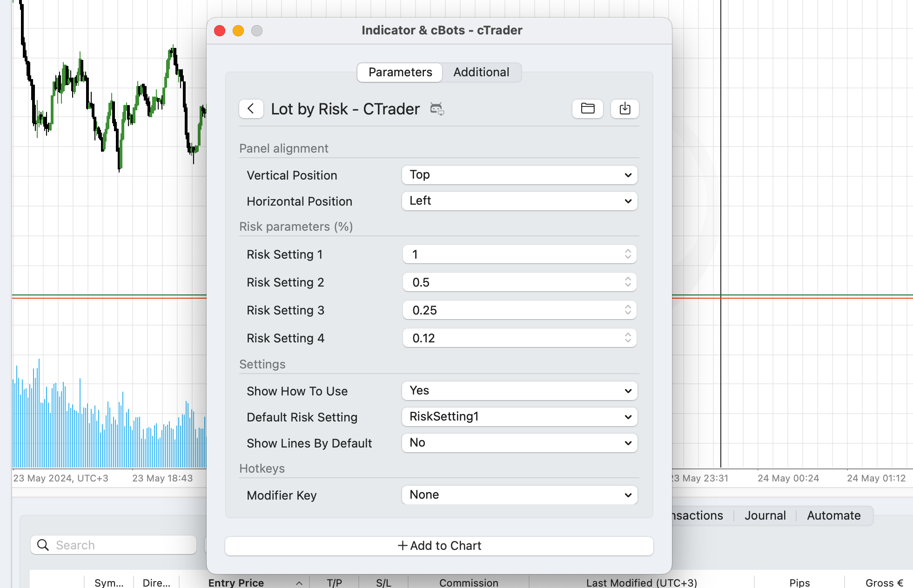Click the Entry Price sort arrow
This screenshot has width=913, height=588.
pos(299,583)
